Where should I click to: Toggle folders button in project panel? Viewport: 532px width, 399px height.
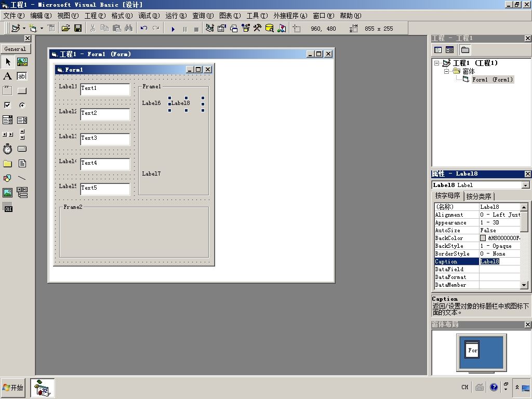465,50
